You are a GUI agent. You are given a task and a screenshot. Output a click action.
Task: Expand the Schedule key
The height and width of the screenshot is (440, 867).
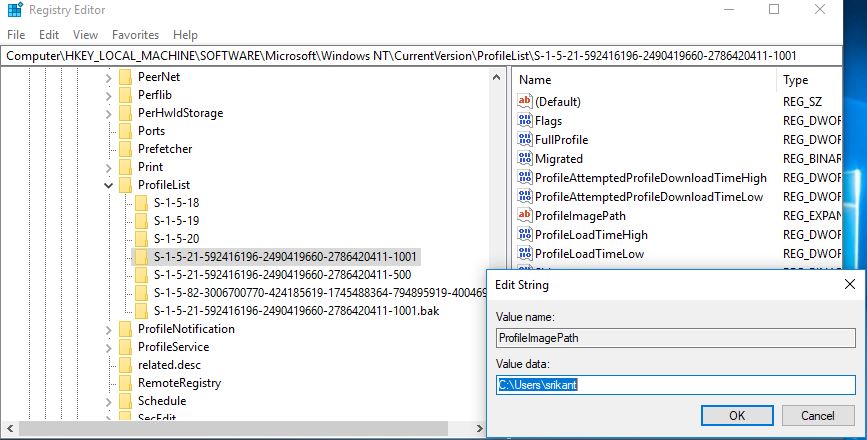[x=108, y=402]
